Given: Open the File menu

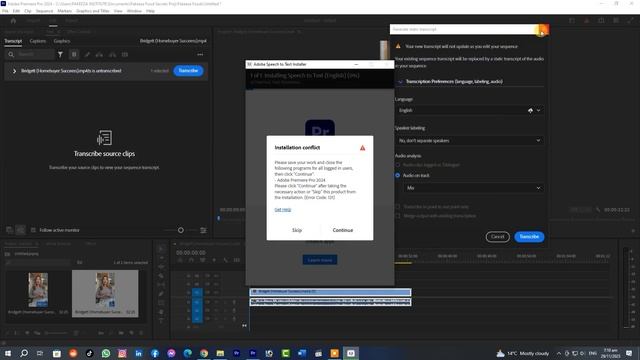Looking at the screenshot, I should [x=5, y=11].
